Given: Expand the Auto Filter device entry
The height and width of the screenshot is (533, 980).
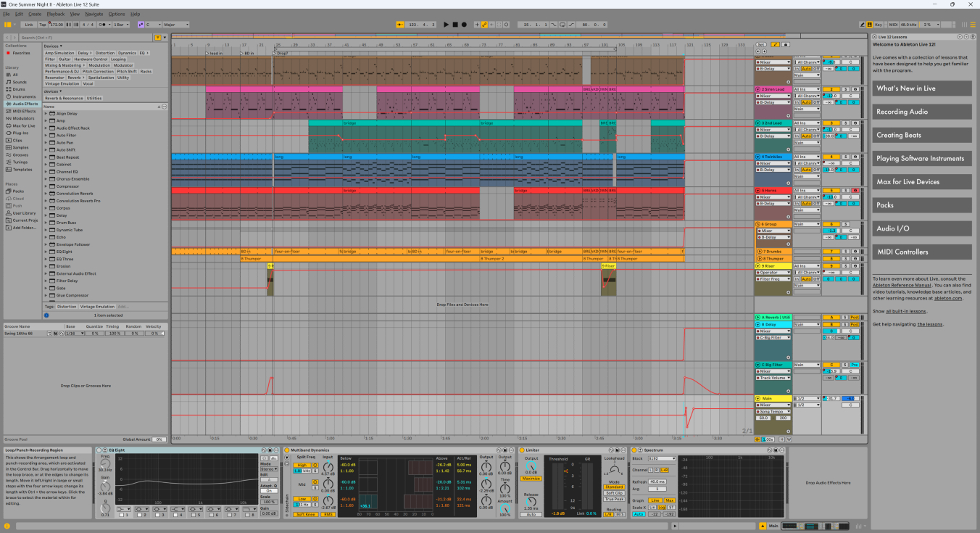Looking at the screenshot, I should click(46, 136).
